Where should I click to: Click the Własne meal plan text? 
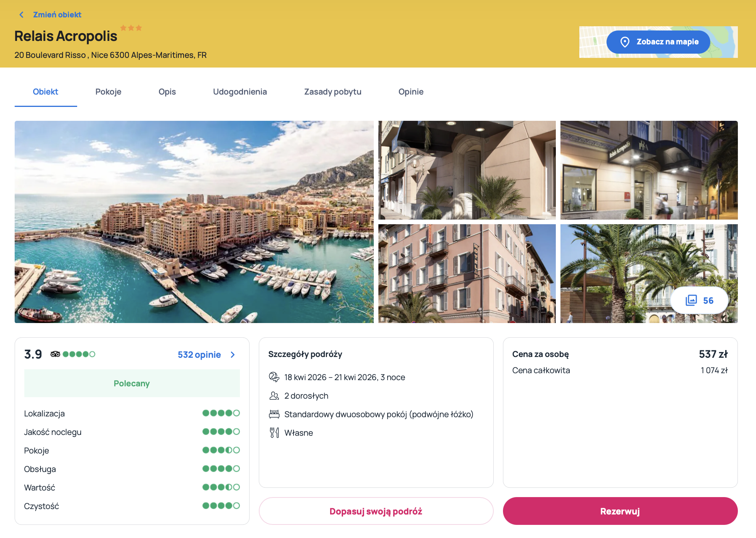click(299, 433)
